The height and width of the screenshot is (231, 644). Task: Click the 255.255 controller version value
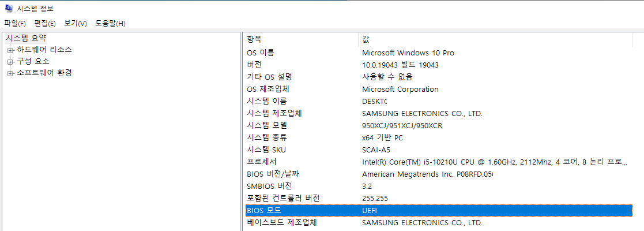pyautogui.click(x=375, y=198)
